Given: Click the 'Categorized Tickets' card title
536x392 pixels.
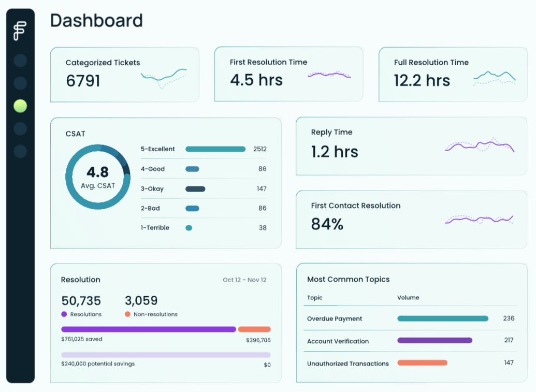Looking at the screenshot, I should point(103,63).
